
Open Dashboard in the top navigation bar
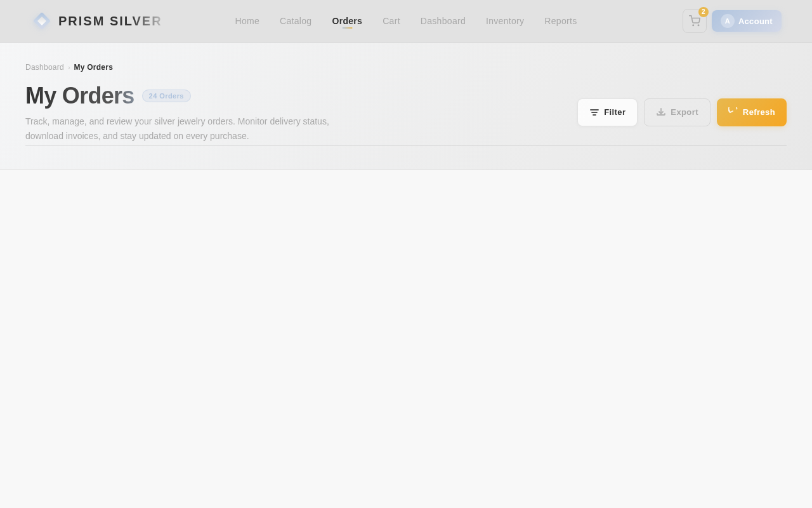pos(443,21)
